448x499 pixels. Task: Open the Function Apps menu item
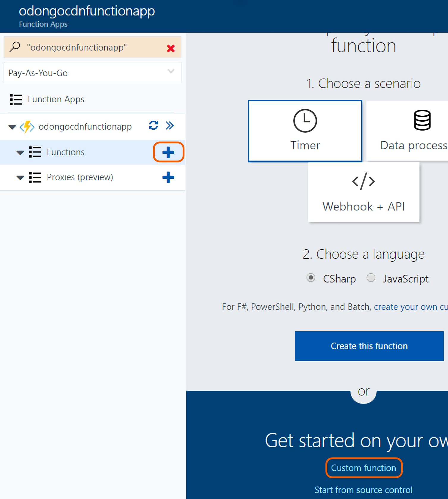pyautogui.click(x=56, y=99)
